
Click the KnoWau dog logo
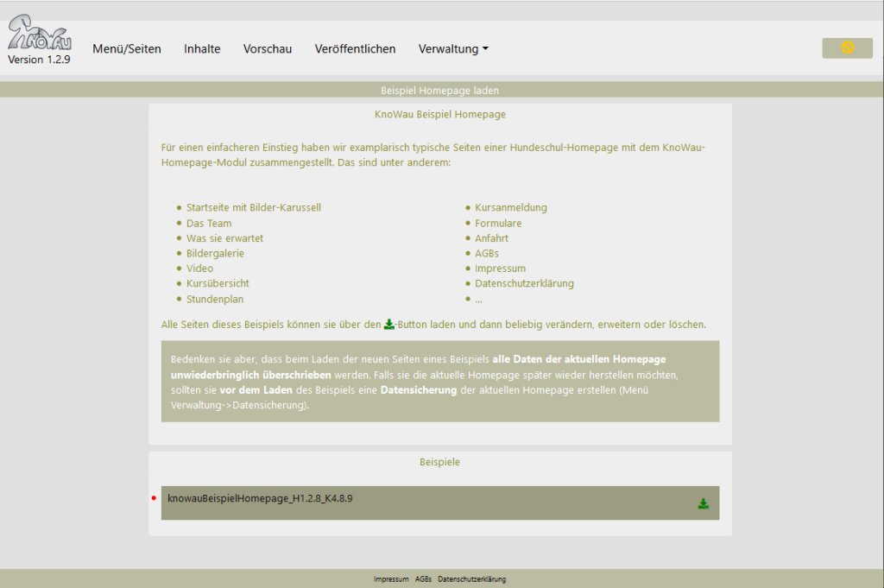tap(39, 34)
